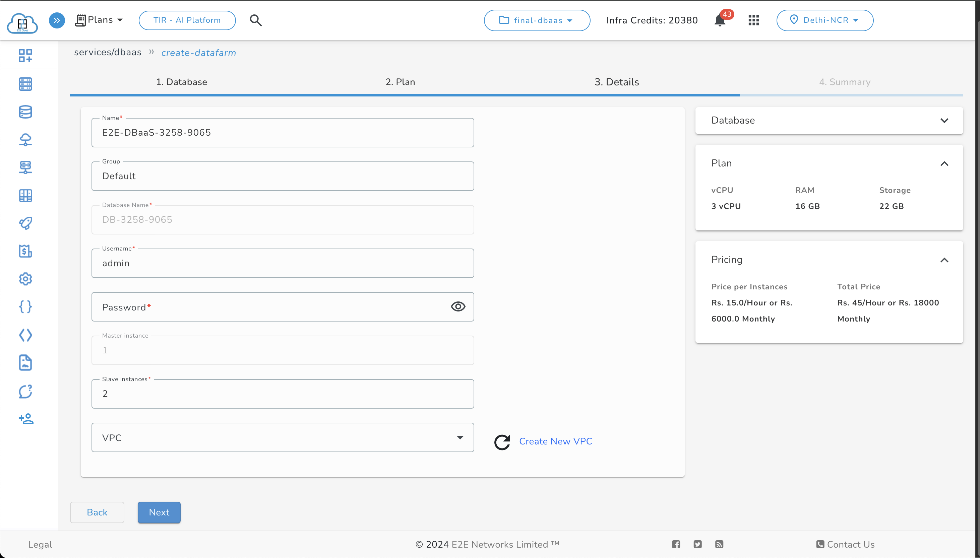Open the final-dbaas project selector
The height and width of the screenshot is (558, 980).
point(537,20)
